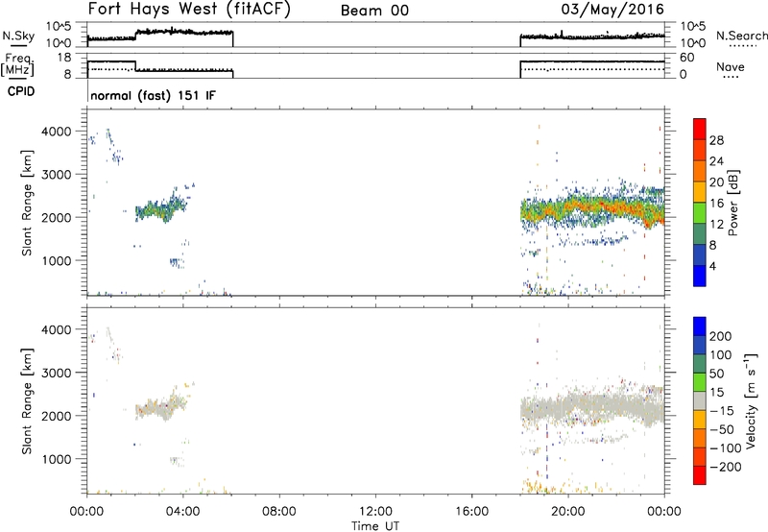
Task: Click the '-100' velocity colorbar value
Action: 725,448
